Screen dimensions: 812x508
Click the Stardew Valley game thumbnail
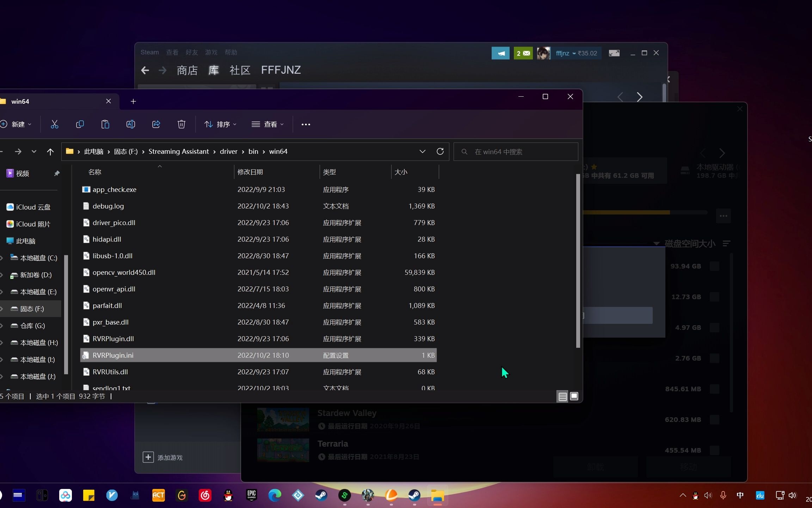(283, 419)
